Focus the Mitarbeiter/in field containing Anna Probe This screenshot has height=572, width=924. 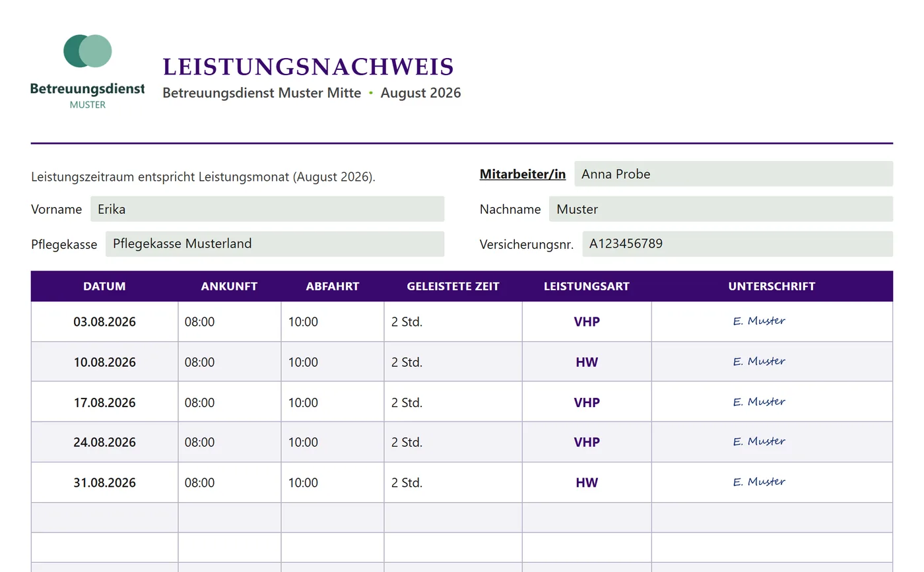(733, 174)
